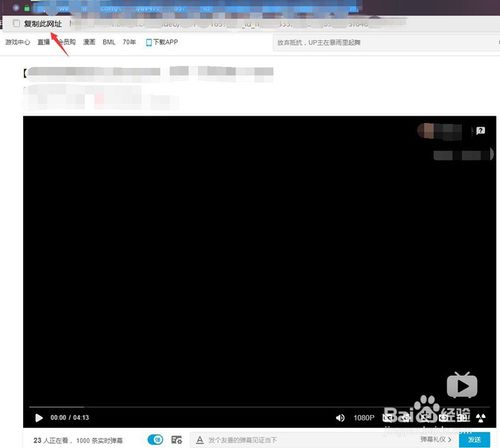Screen dimensions: 500x448
Task: Open danmaku settings icon beside the switch
Action: [x=176, y=440]
